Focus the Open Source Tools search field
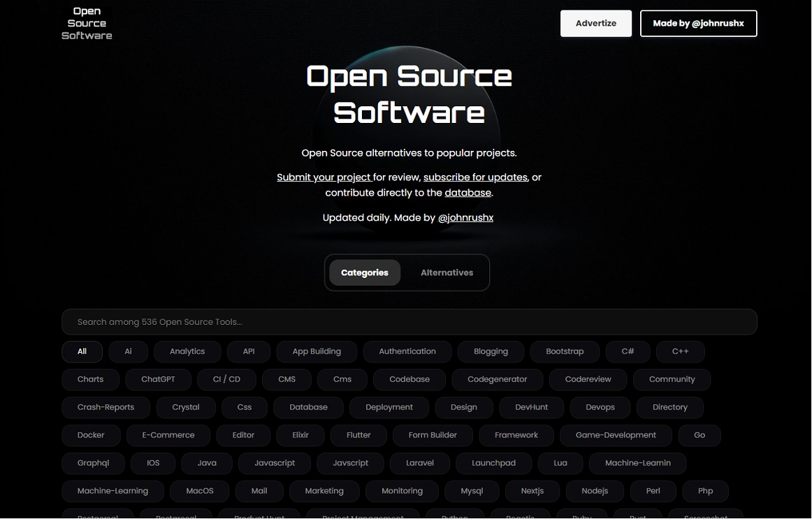 click(x=409, y=322)
